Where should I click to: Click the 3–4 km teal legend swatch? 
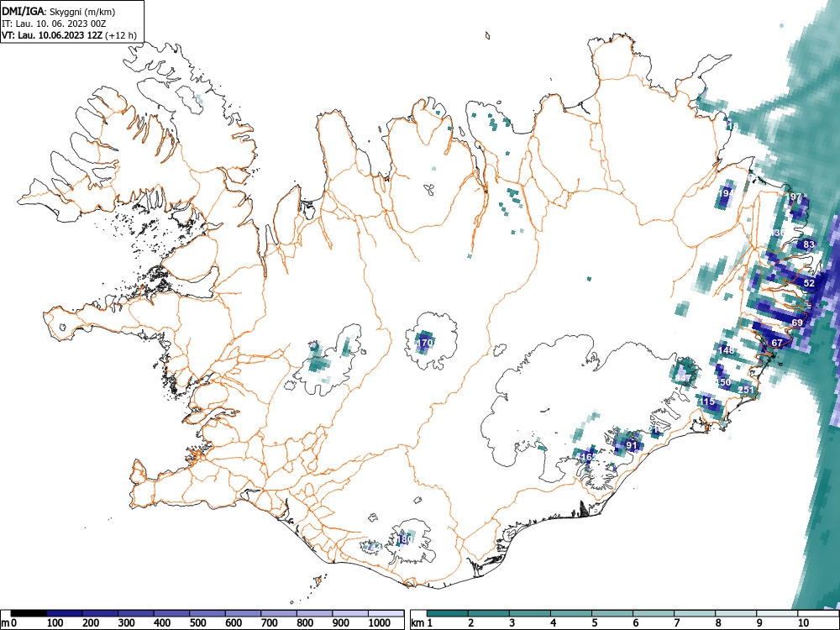[x=530, y=613]
